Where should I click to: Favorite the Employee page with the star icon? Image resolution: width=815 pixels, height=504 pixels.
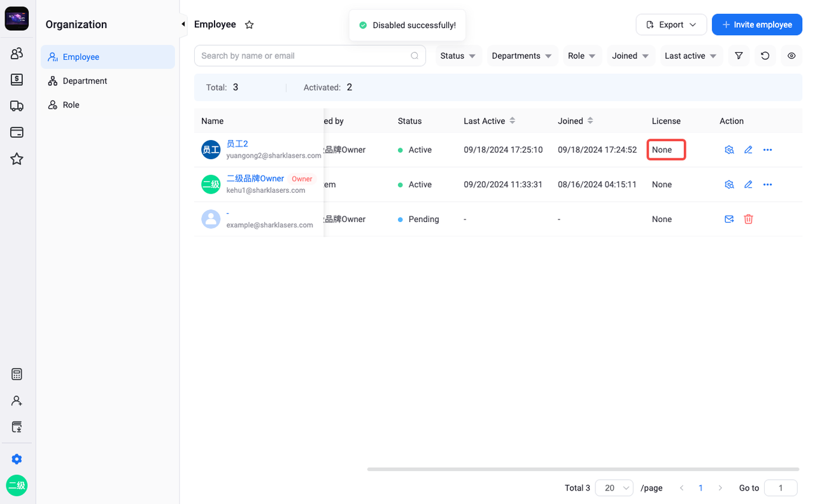tap(250, 25)
